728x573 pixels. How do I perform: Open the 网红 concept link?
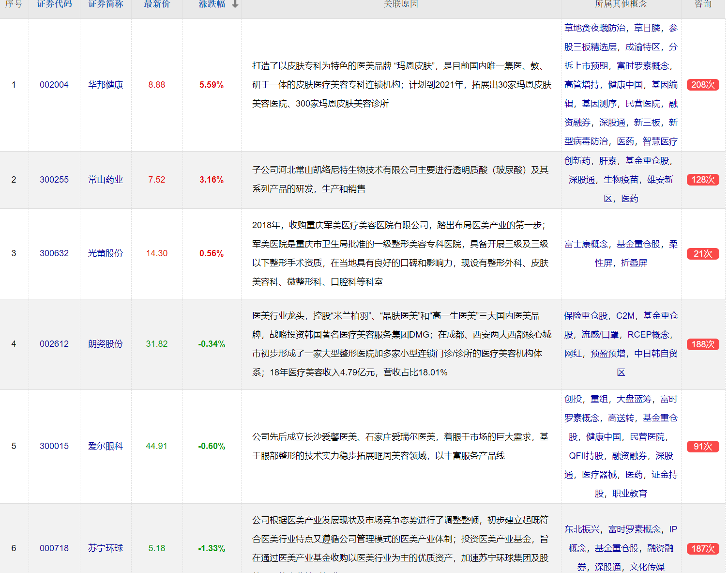(x=573, y=354)
